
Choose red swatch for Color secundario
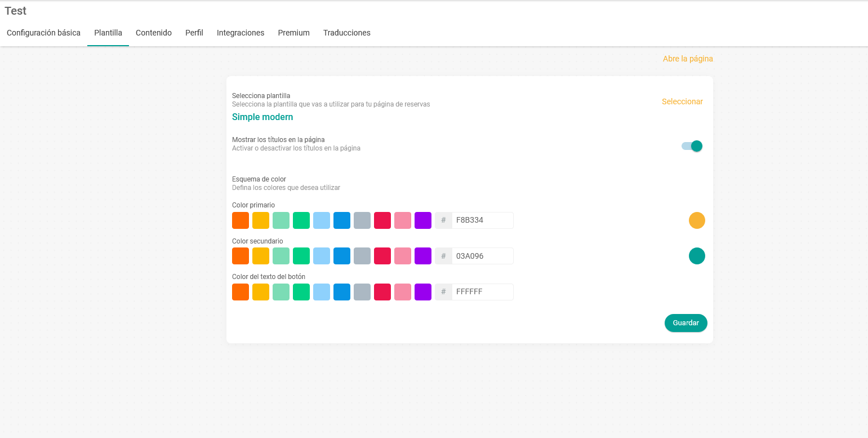[x=382, y=256]
